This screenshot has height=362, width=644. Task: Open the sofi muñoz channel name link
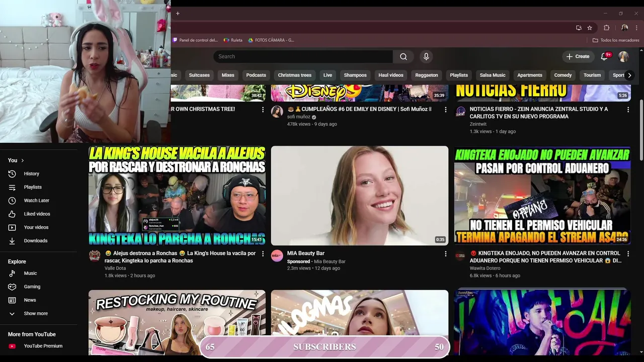(299, 117)
